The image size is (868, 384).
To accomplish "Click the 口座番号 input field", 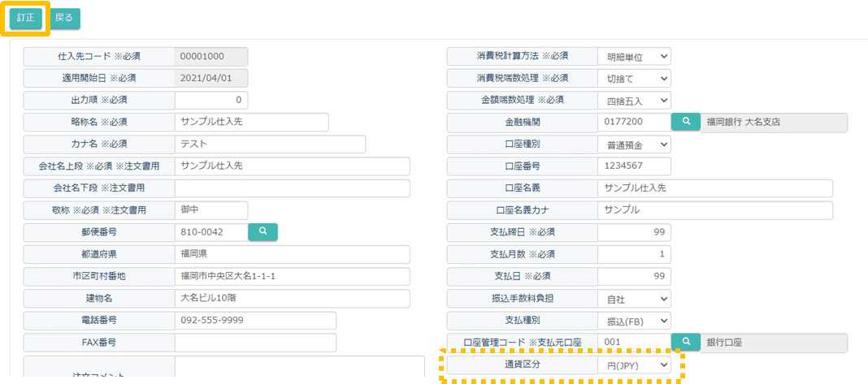I will coord(635,166).
